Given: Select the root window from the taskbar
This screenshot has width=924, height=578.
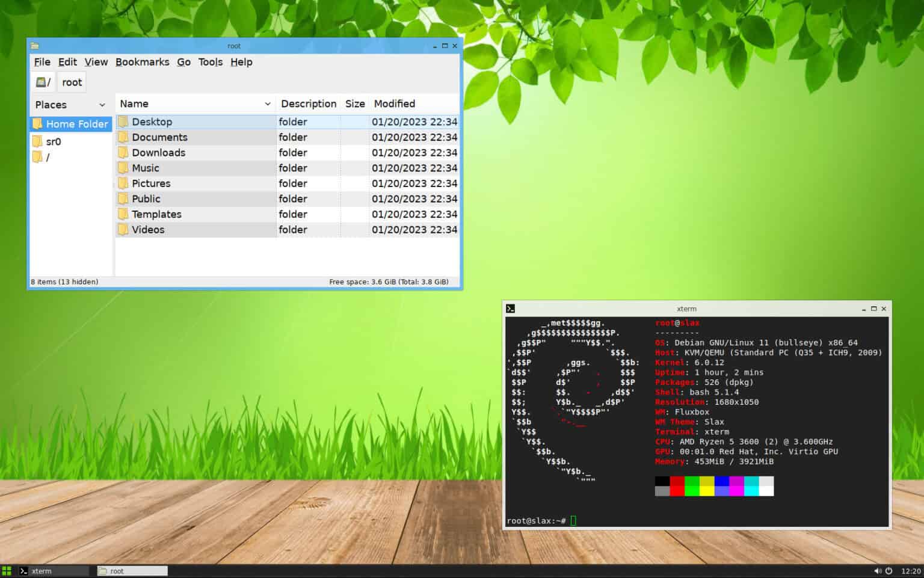Looking at the screenshot, I should coord(131,570).
